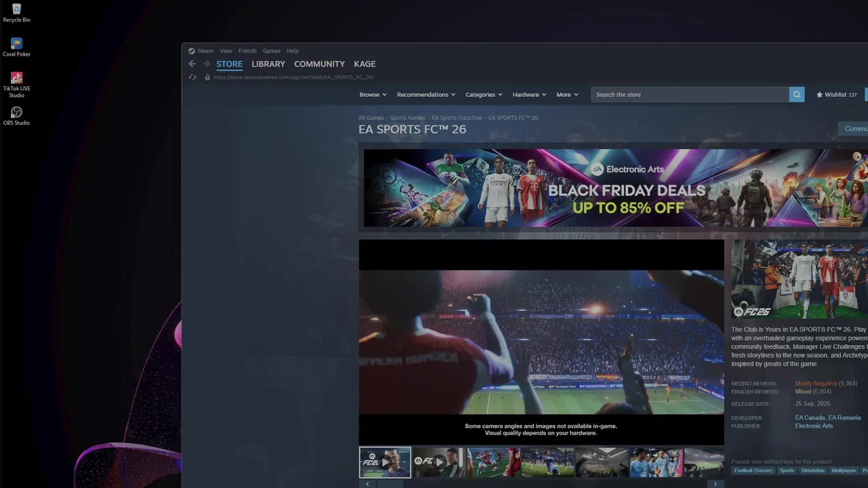Open the Coral Poker desktop icon
Screen dimensions: 868x488
[16, 47]
